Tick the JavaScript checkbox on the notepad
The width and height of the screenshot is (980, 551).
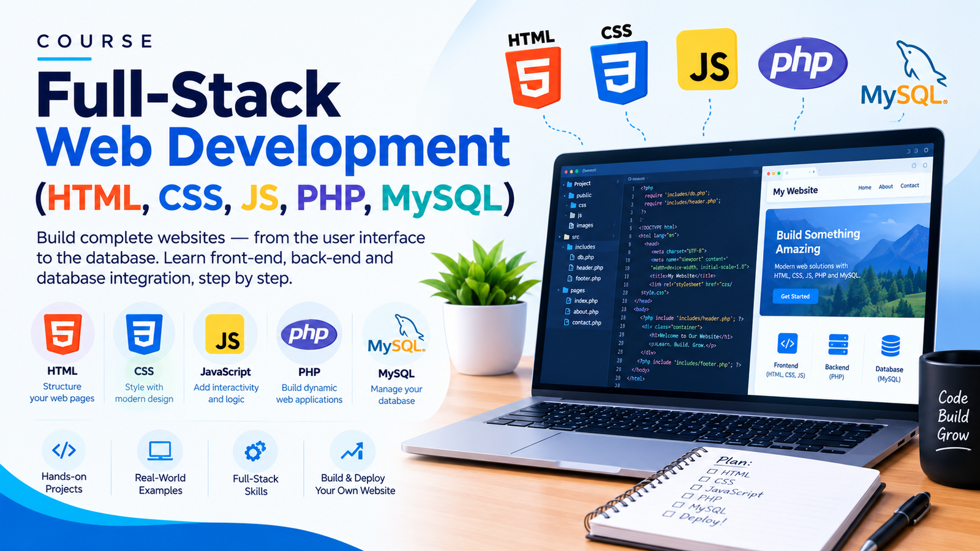695,487
